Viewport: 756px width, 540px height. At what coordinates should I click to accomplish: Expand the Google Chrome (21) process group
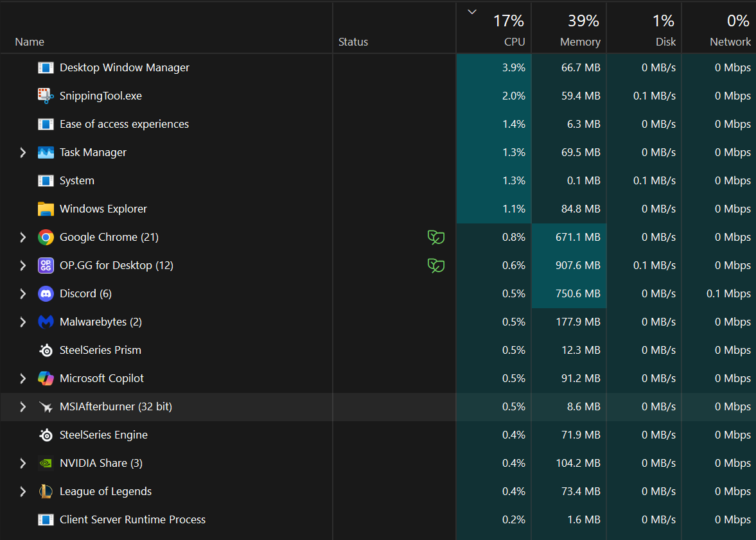click(22, 237)
